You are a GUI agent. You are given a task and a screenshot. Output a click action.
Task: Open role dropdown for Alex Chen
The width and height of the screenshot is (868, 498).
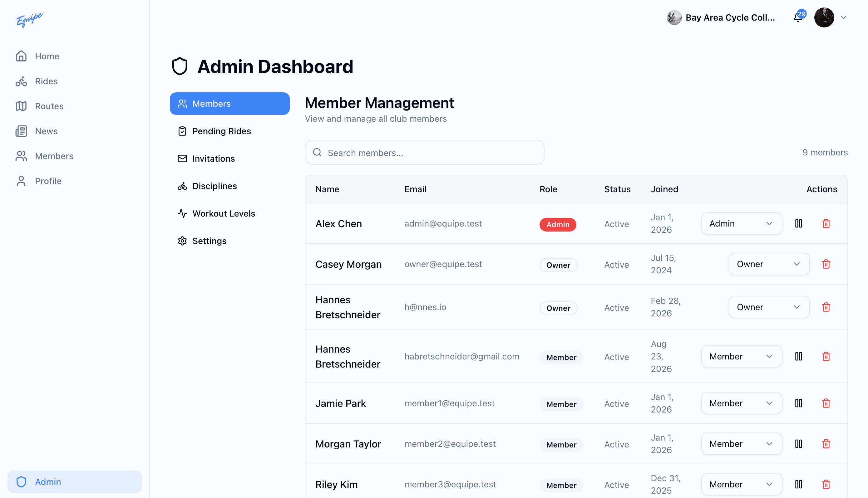click(x=742, y=223)
